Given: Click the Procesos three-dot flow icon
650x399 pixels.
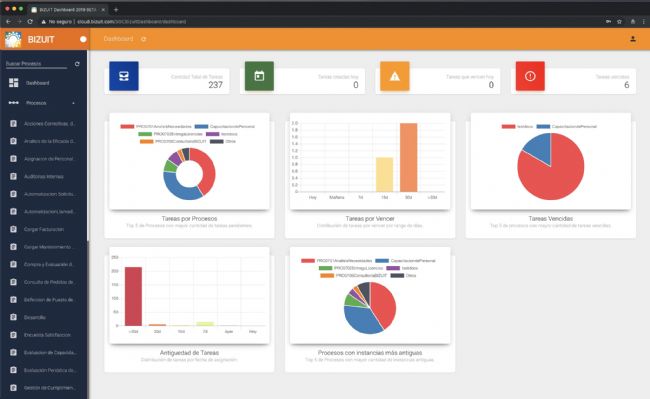Looking at the screenshot, I should [14, 102].
